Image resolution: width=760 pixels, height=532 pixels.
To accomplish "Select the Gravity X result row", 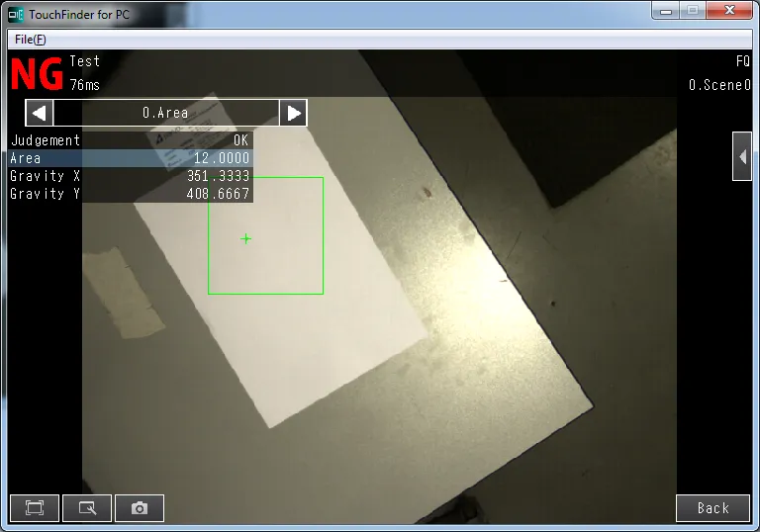I will pos(131,176).
